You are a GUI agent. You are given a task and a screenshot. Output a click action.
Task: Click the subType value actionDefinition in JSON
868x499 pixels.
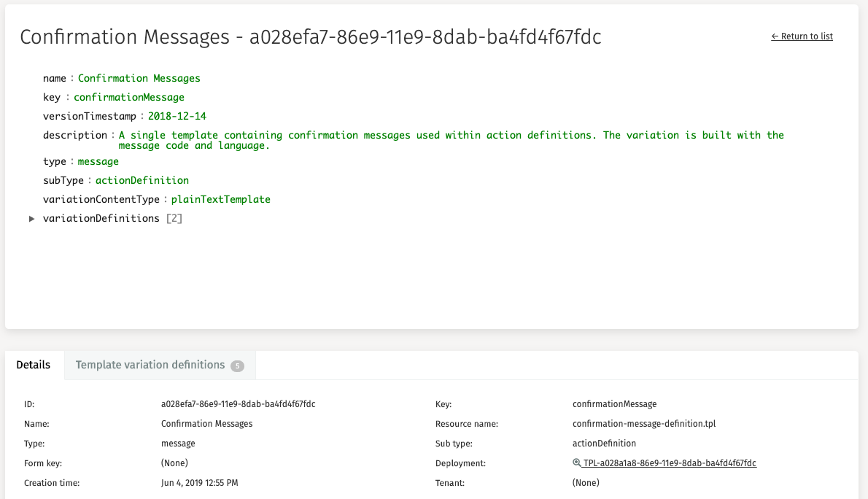tap(142, 180)
